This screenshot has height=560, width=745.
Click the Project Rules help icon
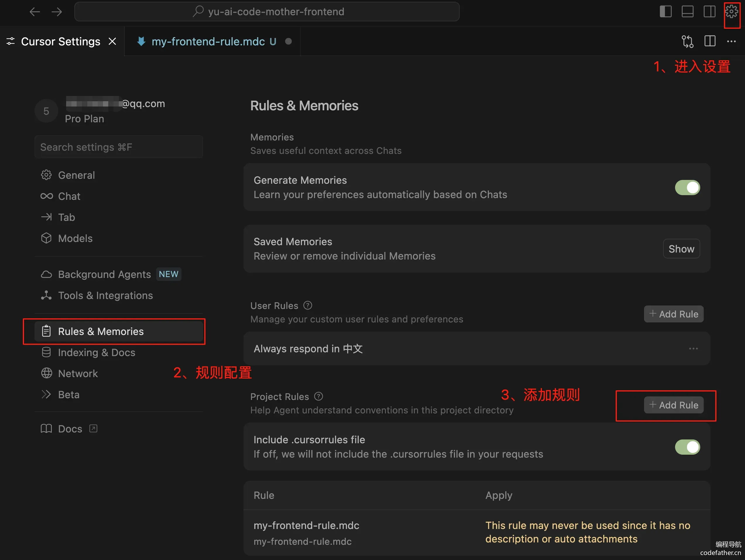(318, 396)
